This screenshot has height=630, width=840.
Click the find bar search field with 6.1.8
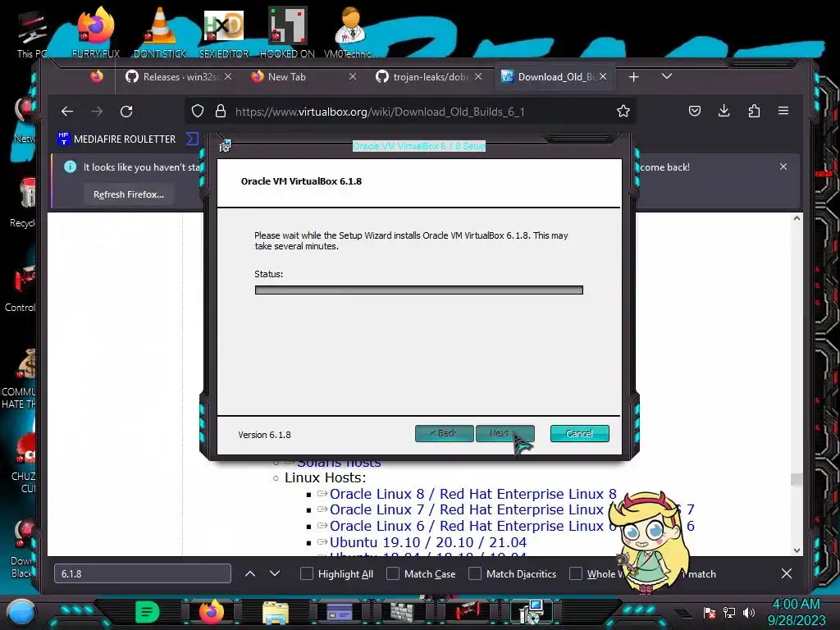(143, 573)
